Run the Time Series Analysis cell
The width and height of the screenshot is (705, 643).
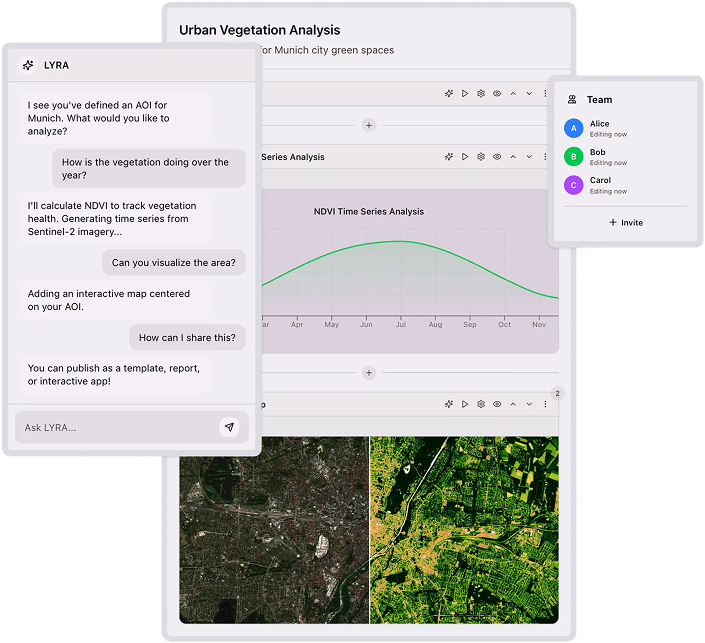465,157
